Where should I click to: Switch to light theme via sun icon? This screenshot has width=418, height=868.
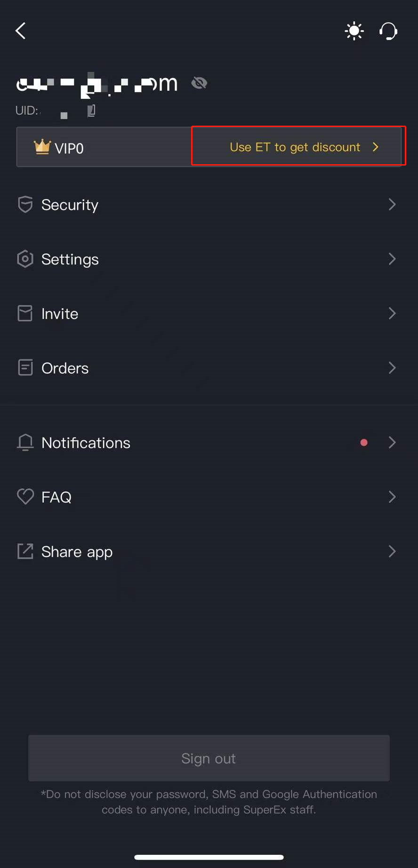click(x=354, y=32)
